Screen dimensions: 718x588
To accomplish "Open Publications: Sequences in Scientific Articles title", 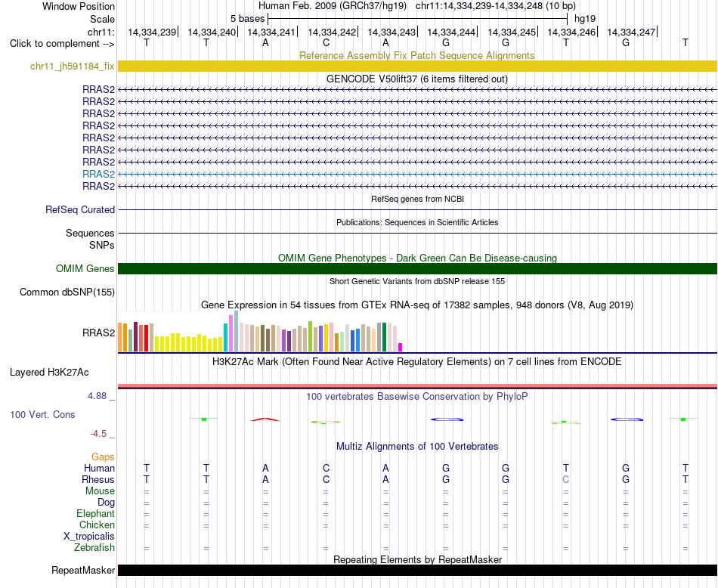I will click(417, 222).
